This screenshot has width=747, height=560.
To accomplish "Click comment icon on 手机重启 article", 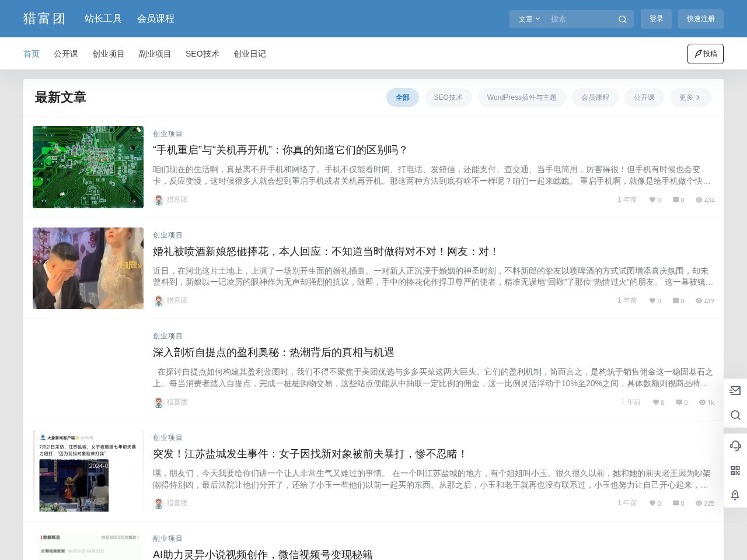I will 676,200.
